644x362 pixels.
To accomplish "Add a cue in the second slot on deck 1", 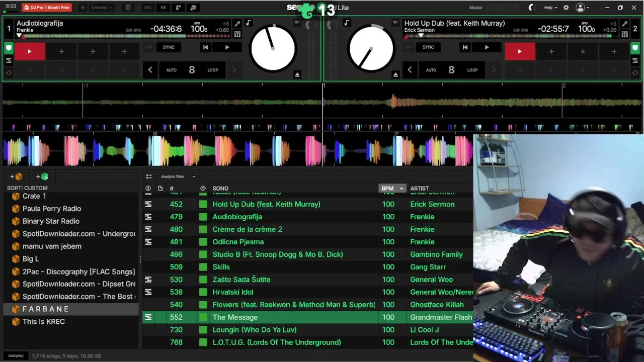I will pyautogui.click(x=61, y=51).
